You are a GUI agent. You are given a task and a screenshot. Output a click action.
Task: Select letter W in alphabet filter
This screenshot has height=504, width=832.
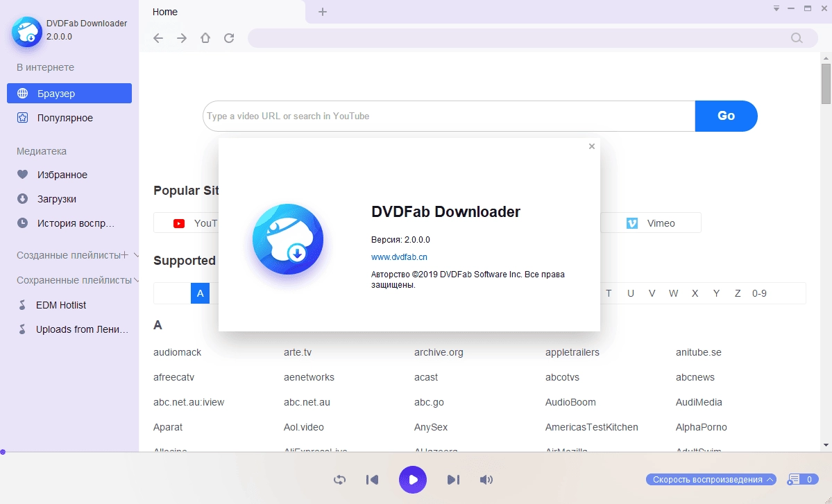[x=673, y=293]
